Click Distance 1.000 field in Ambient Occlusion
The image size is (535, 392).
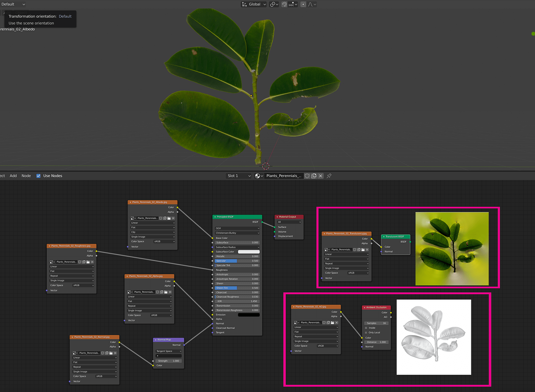tap(376, 342)
